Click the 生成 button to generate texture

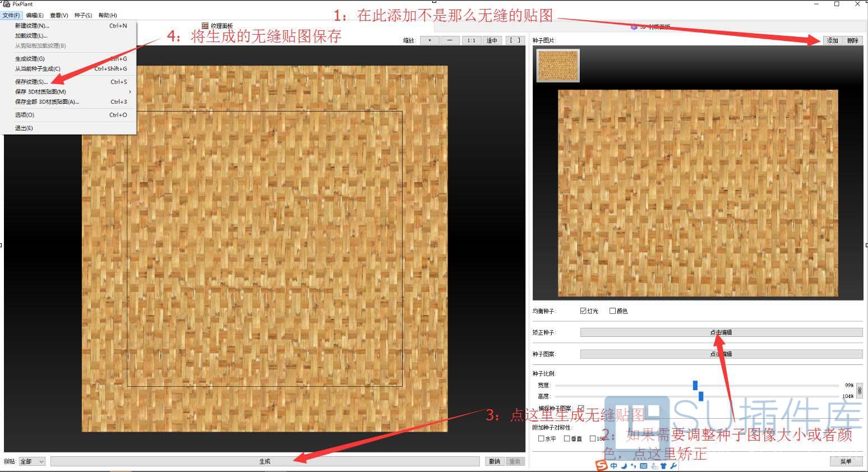[265, 461]
